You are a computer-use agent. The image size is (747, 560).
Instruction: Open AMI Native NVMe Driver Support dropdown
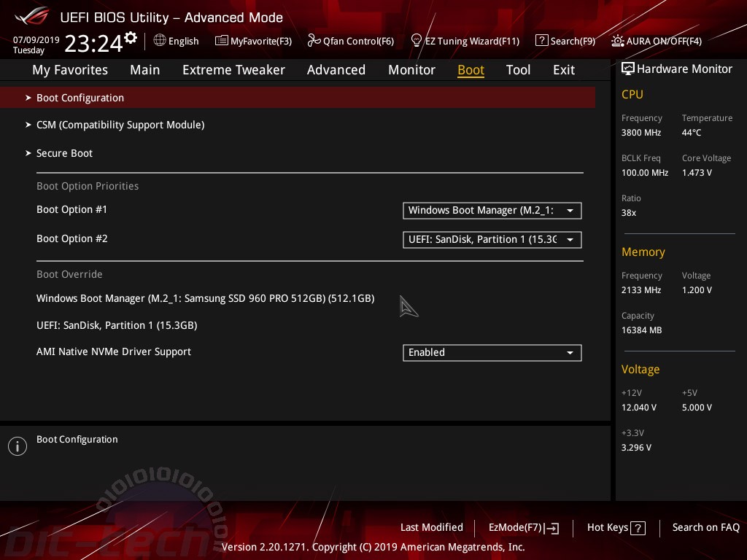click(492, 353)
